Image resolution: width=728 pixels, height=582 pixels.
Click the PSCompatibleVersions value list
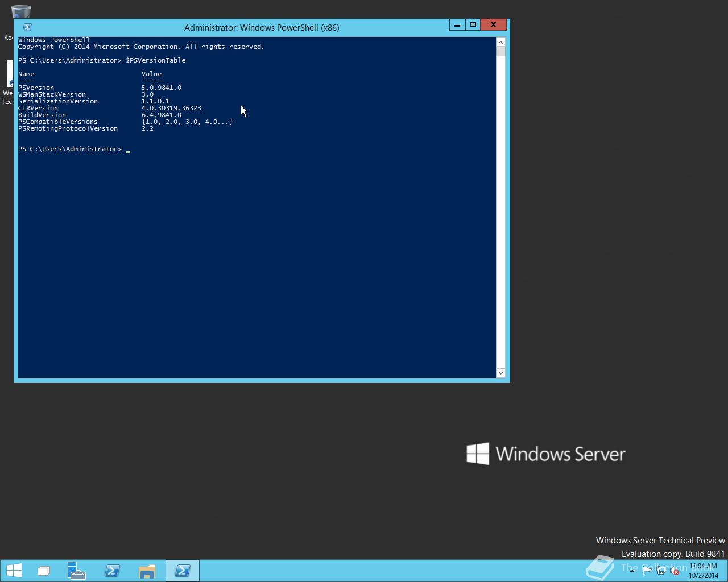[x=187, y=122]
